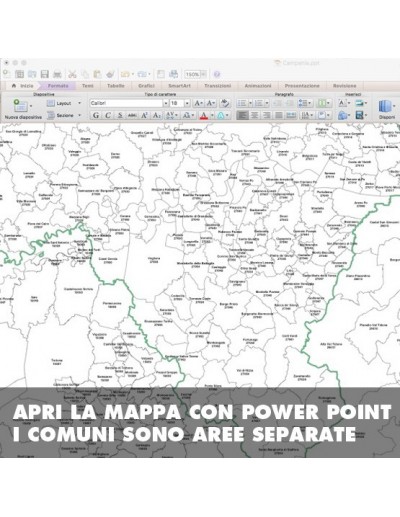Viewport: 400px width, 517px height.
Task: Click the Insert Shape icon
Action: tap(342, 115)
